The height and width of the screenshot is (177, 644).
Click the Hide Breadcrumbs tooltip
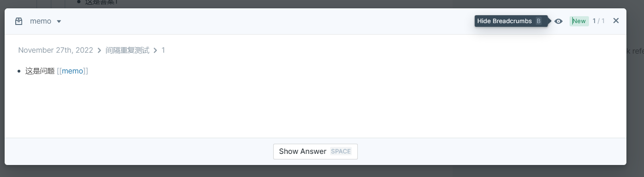(511, 21)
